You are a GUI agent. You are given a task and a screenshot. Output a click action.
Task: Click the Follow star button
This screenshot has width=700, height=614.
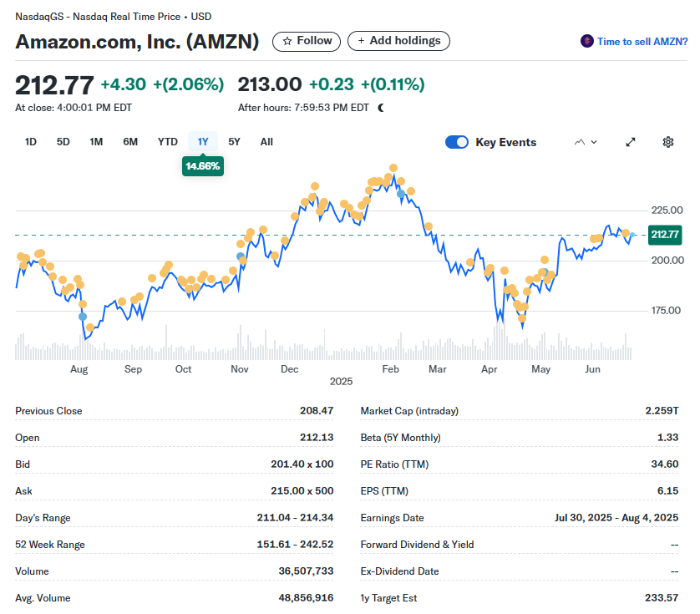307,41
